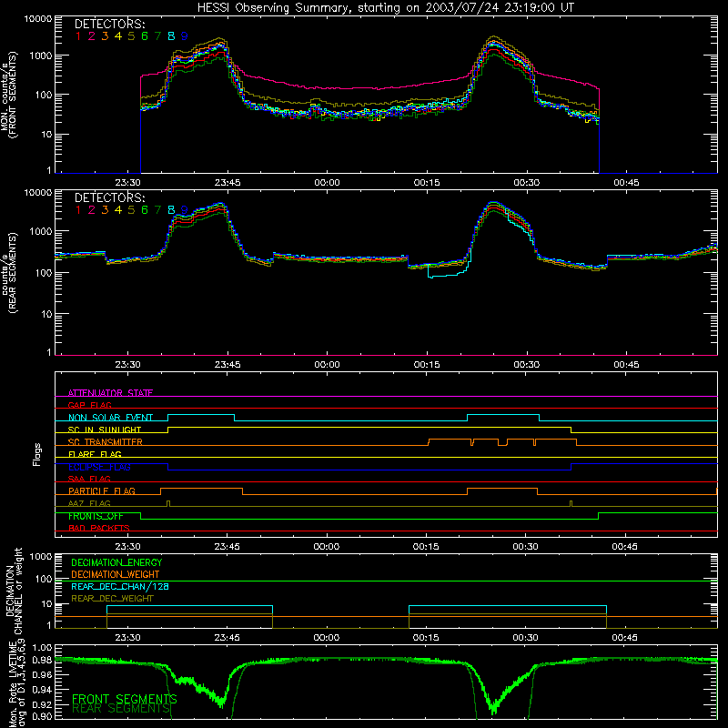Select the NON SOLAR EVENT flag label

(x=110, y=418)
